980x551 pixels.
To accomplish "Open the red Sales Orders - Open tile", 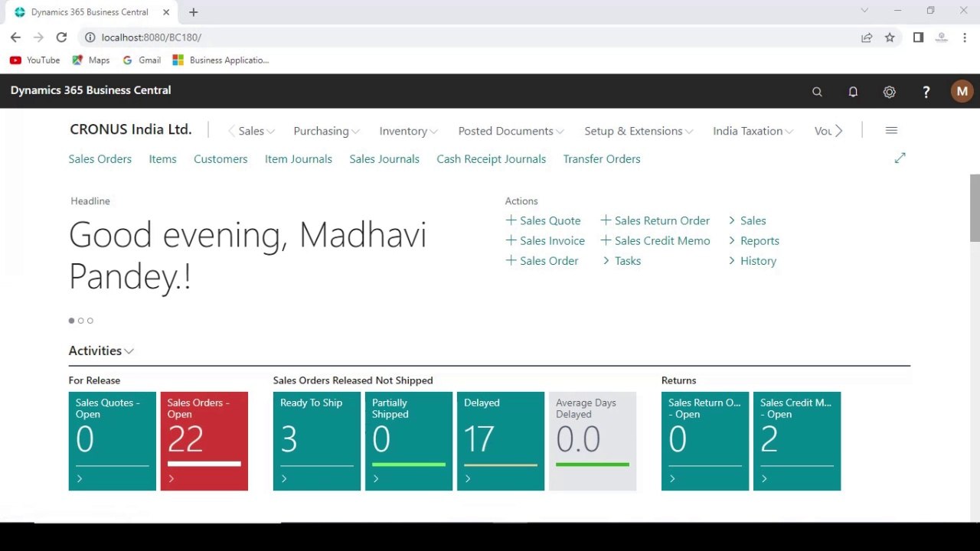I will (x=204, y=441).
